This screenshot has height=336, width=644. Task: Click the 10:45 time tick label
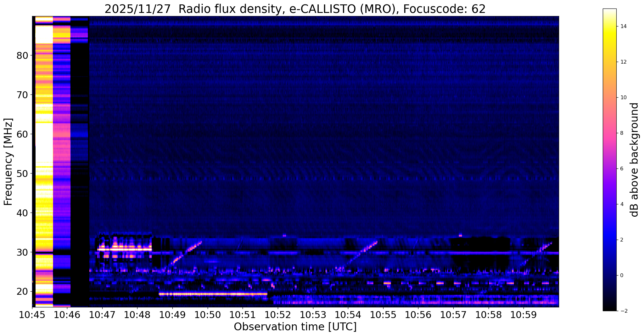32,315
